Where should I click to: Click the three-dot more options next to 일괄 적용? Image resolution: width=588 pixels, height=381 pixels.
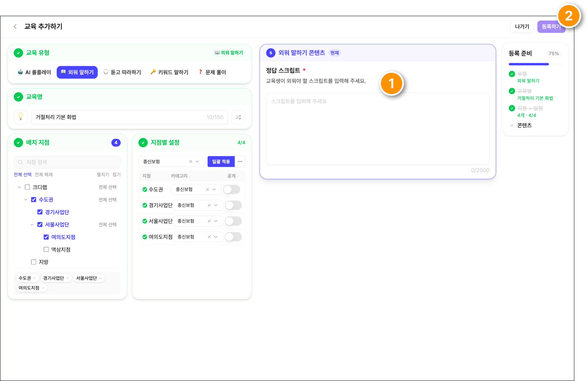pyautogui.click(x=240, y=161)
